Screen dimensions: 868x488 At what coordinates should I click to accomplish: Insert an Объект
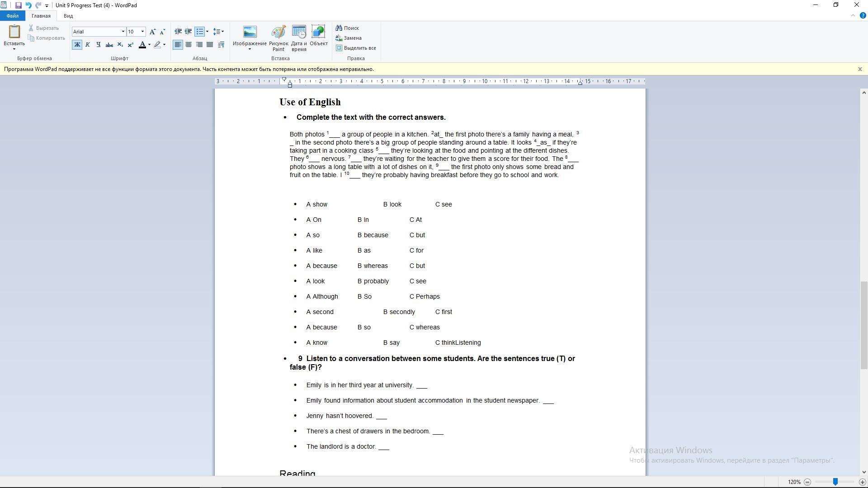319,36
